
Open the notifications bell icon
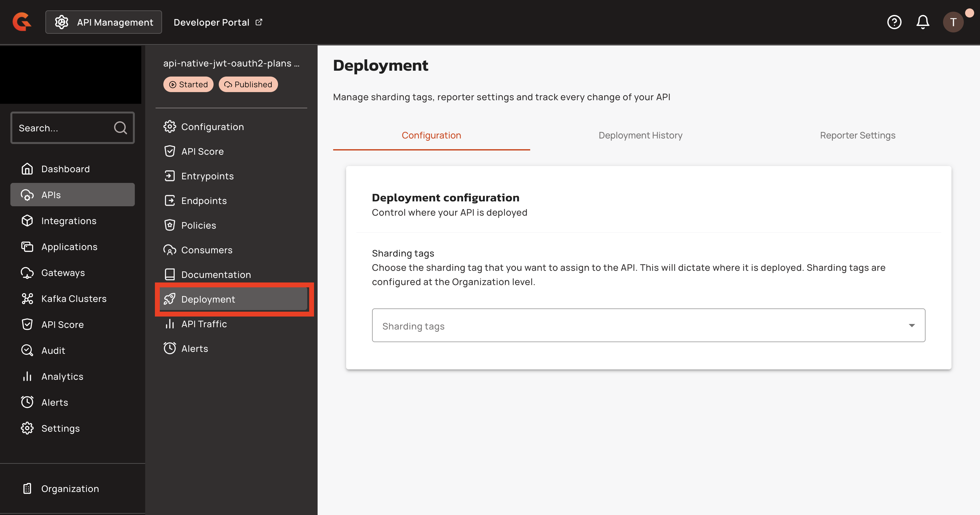coord(923,22)
